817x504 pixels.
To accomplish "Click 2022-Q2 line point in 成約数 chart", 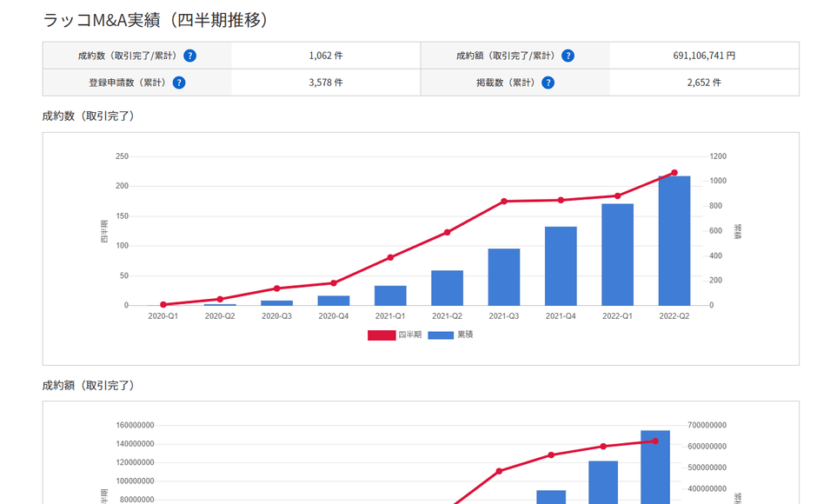I will 674,173.
